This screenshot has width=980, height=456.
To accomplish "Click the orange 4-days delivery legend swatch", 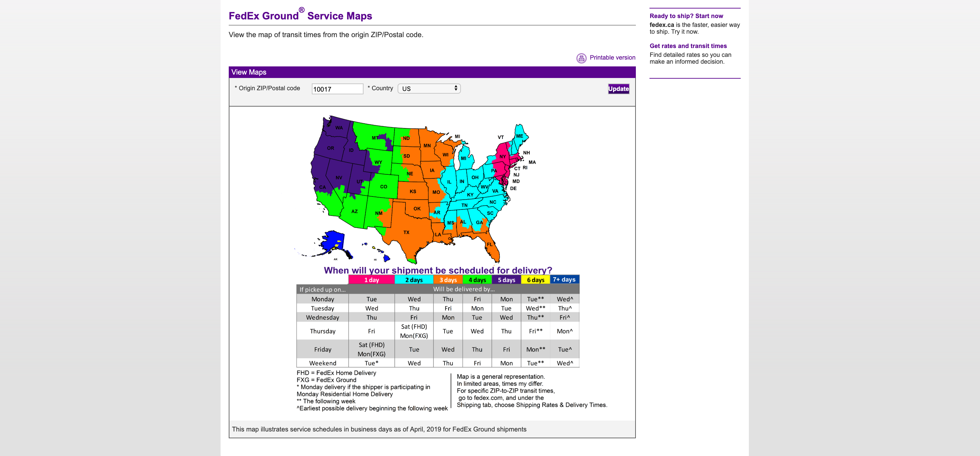I will (x=476, y=280).
